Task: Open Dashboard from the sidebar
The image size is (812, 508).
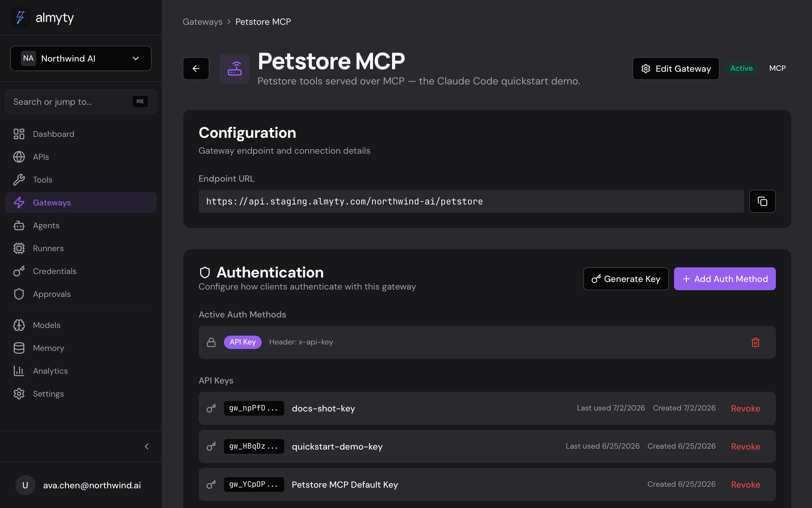Action: point(81,134)
